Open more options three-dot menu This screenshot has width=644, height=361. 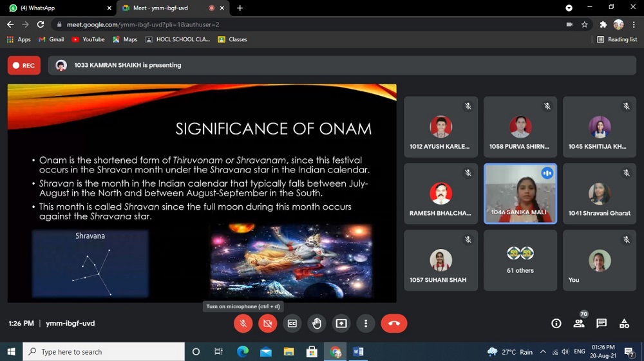pos(366,324)
